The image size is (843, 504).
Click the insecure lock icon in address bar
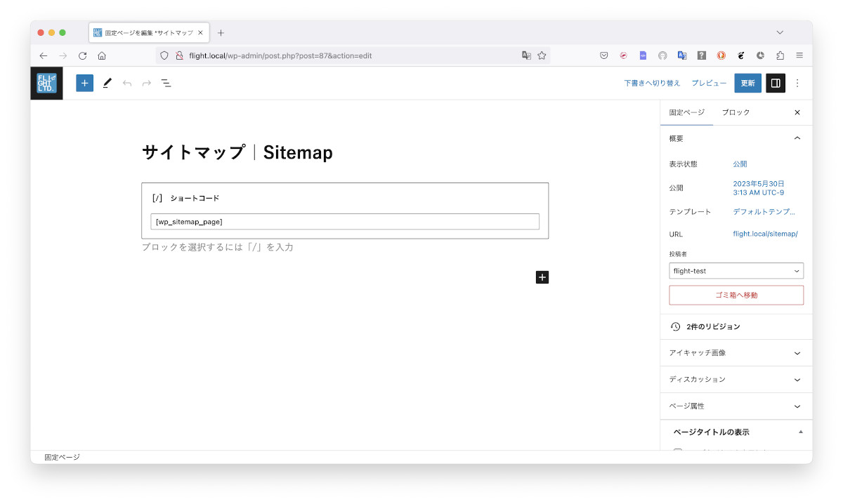(x=179, y=55)
